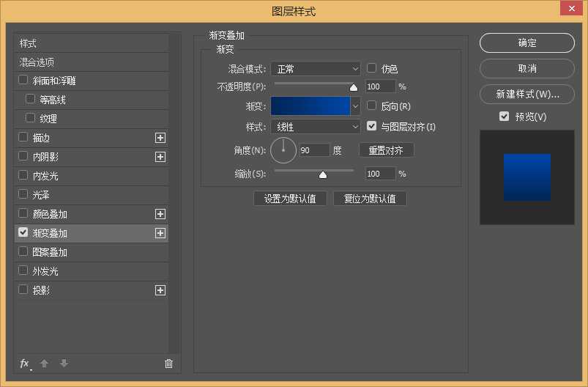Select 外发光 in the styles list
The width and height of the screenshot is (588, 387).
(45, 271)
